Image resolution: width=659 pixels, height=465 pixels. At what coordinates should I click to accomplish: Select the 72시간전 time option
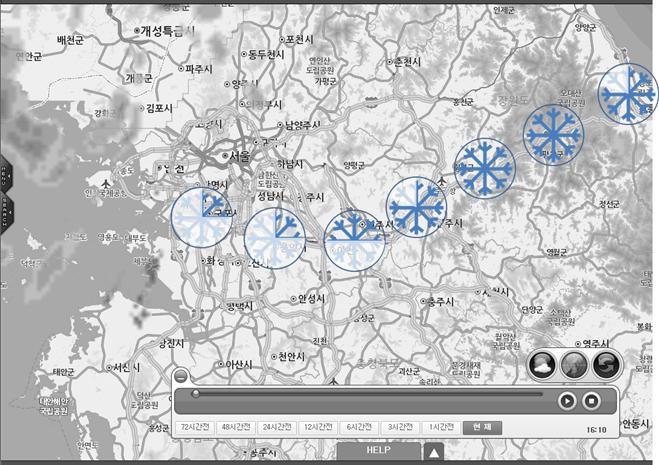pyautogui.click(x=198, y=427)
